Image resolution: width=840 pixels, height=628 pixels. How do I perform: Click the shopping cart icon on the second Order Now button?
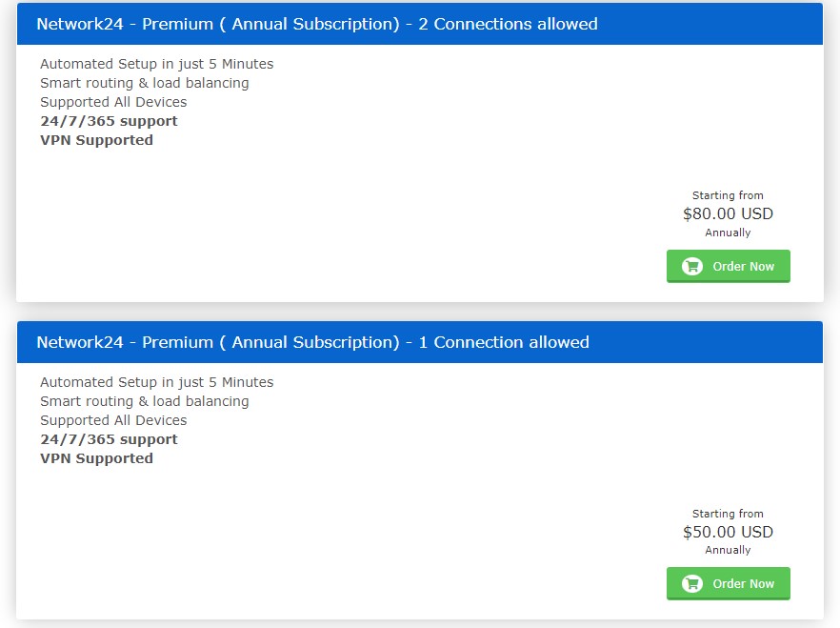click(x=692, y=583)
